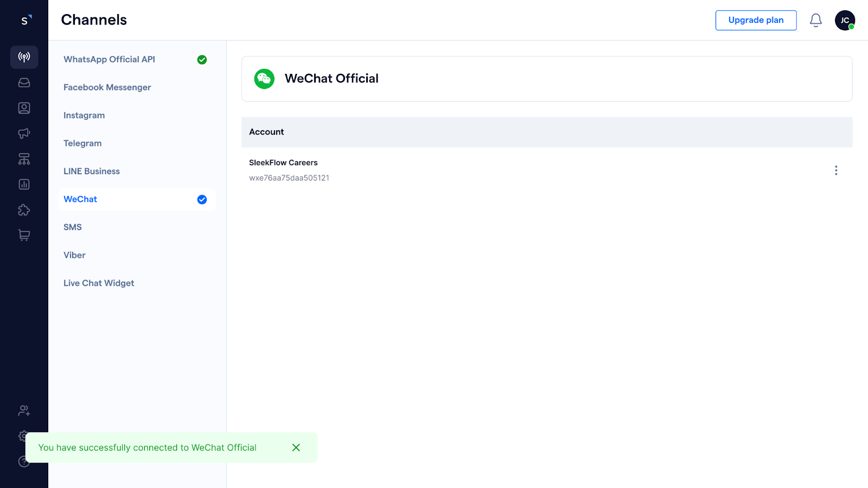Image resolution: width=868 pixels, height=488 pixels.
Task: Dismiss the WeChat connected success toast
Action: click(x=296, y=447)
